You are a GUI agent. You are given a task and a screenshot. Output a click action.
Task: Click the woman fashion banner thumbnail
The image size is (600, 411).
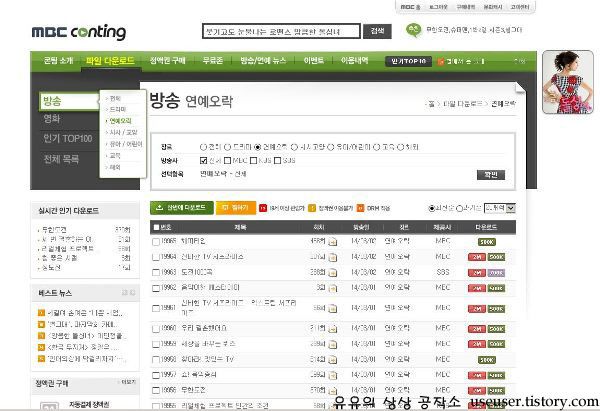[568, 82]
